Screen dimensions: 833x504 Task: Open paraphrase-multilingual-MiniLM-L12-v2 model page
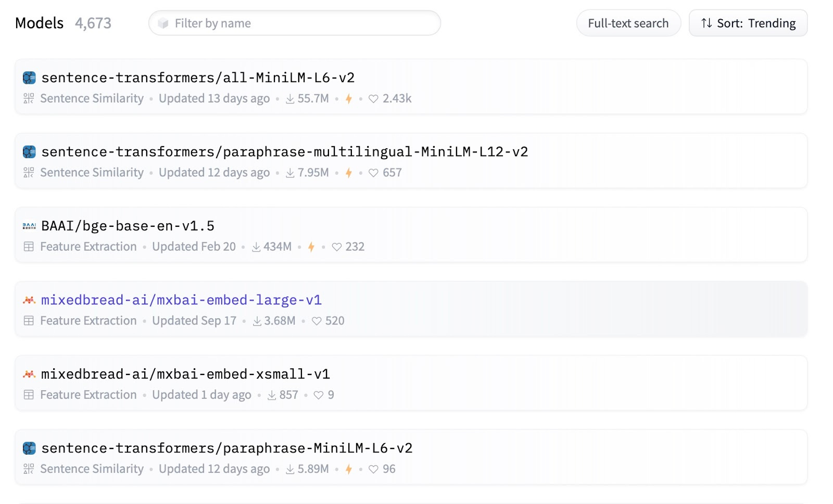point(285,152)
